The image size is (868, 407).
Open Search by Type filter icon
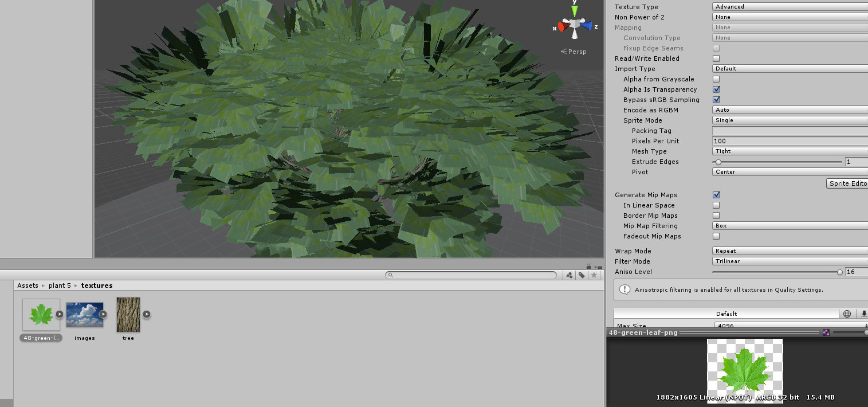point(569,275)
